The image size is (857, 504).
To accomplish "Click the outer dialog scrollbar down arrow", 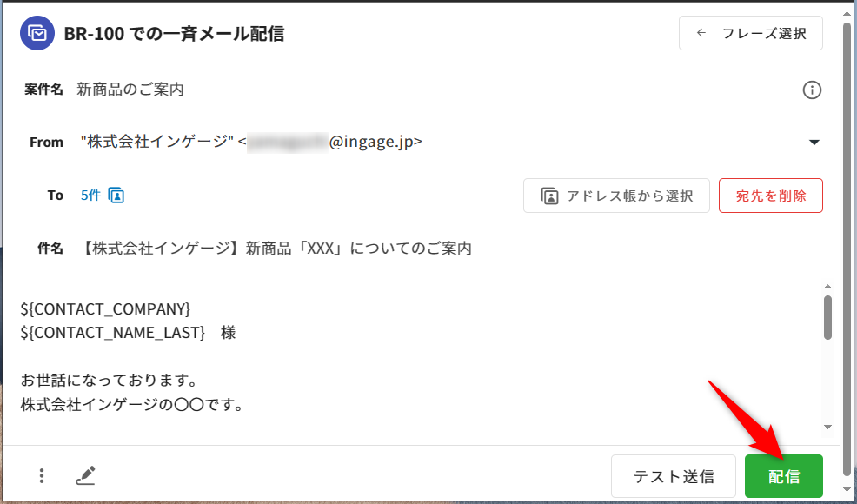I will (847, 491).
